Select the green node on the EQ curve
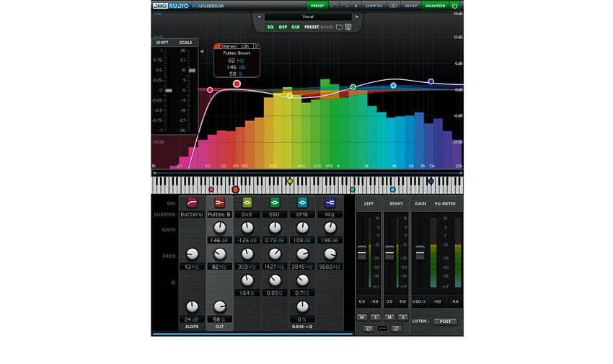 click(x=353, y=86)
